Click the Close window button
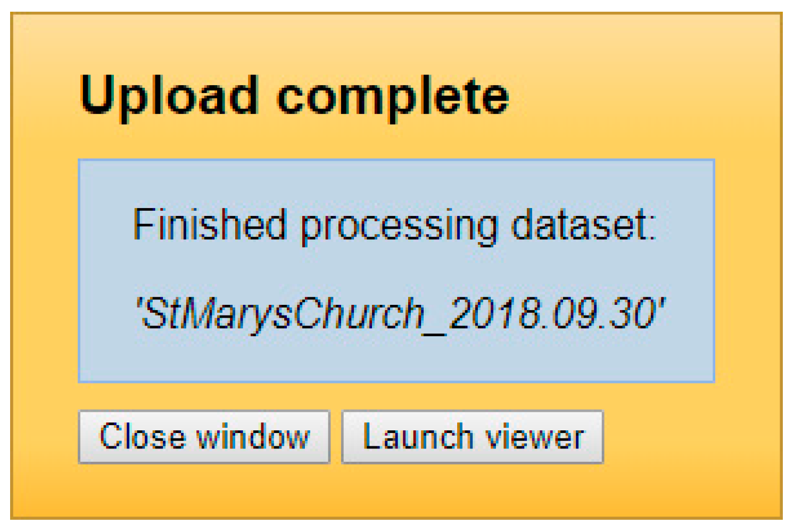The width and height of the screenshot is (794, 532). (x=204, y=437)
